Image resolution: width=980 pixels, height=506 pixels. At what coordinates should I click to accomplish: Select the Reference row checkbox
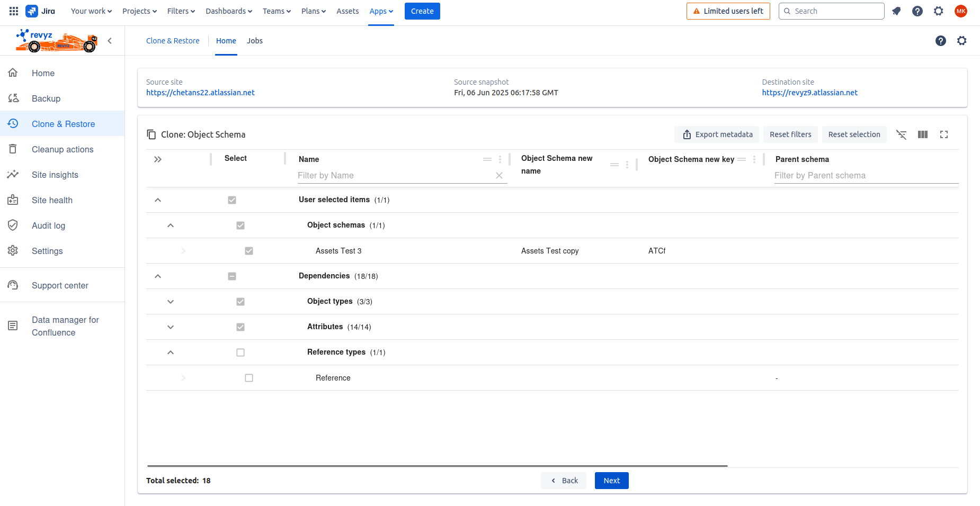(249, 378)
